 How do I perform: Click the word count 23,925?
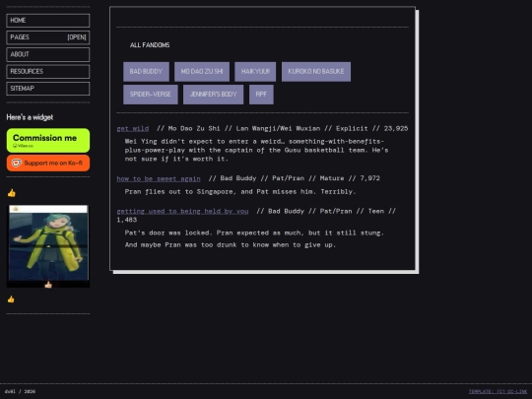396,129
